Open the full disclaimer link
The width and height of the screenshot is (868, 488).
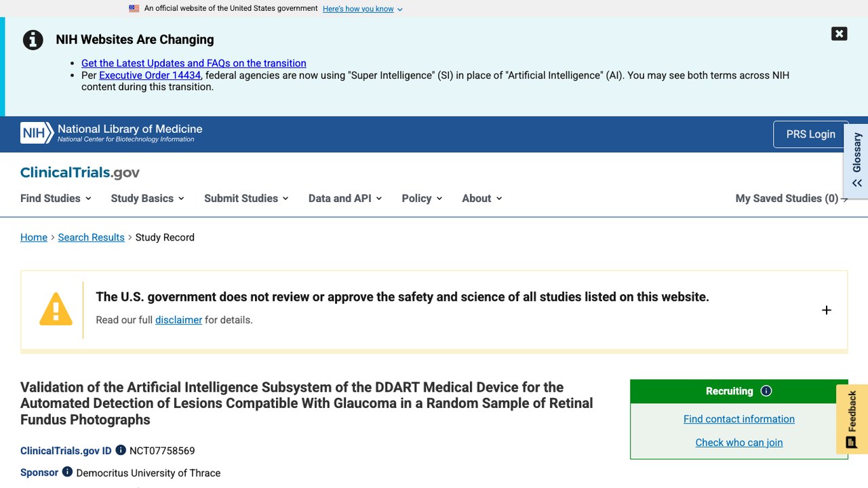pyautogui.click(x=178, y=320)
